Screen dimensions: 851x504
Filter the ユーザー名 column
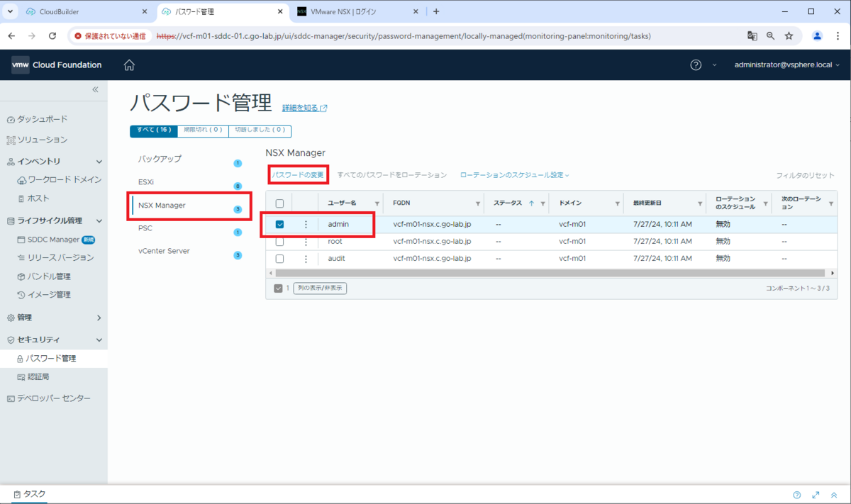tap(377, 203)
